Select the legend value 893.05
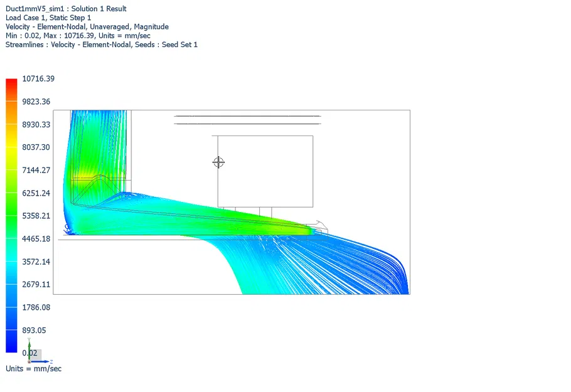This screenshot has width=571, height=392. click(34, 330)
